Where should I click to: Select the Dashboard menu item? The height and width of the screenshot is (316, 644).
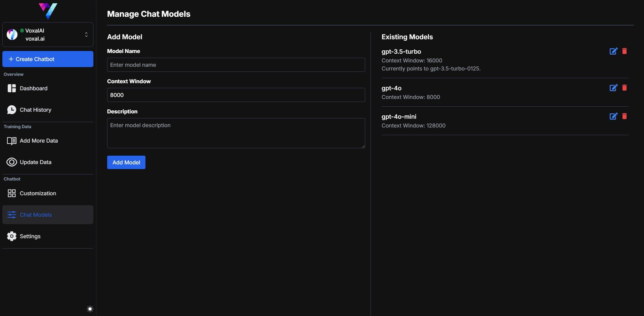(x=33, y=89)
